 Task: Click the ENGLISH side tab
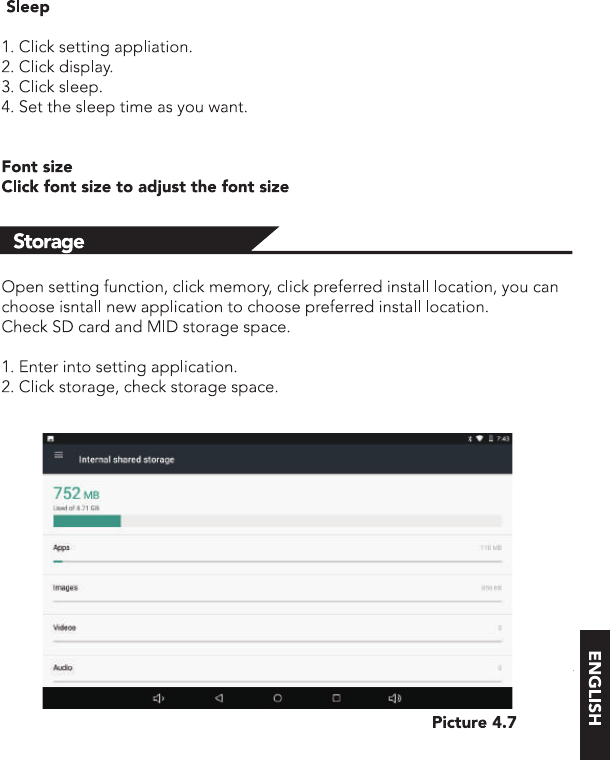pos(594,687)
